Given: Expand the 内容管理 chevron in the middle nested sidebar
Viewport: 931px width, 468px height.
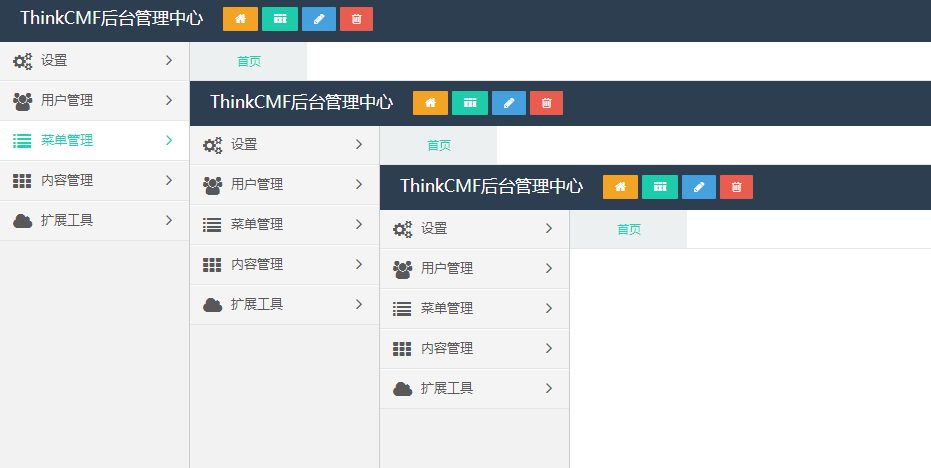Looking at the screenshot, I should click(x=359, y=264).
